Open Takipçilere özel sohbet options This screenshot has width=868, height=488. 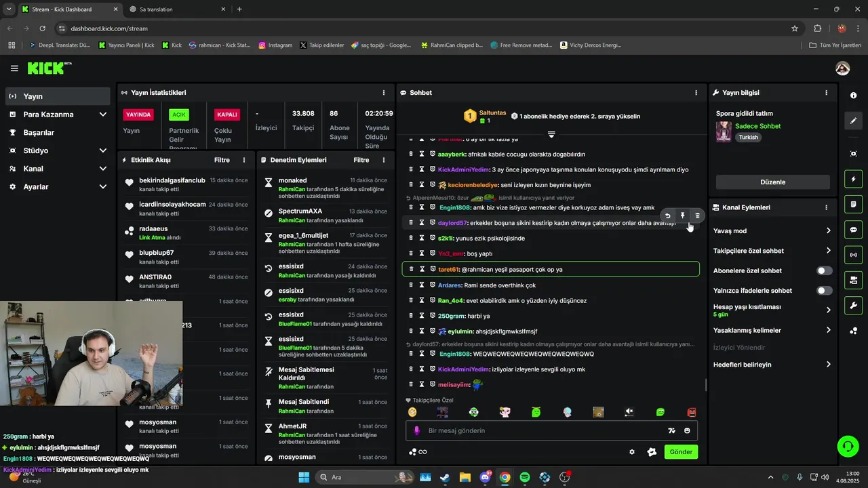772,251
